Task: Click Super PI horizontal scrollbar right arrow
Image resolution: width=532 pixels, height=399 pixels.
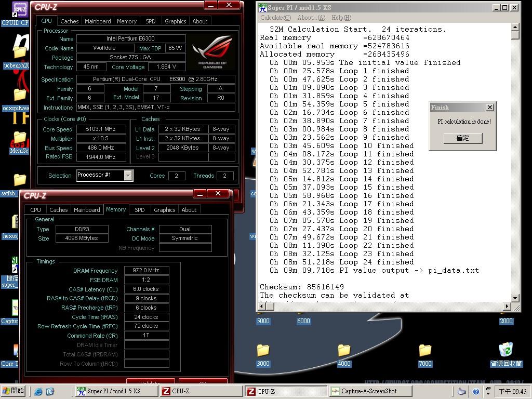Action: (x=507, y=307)
